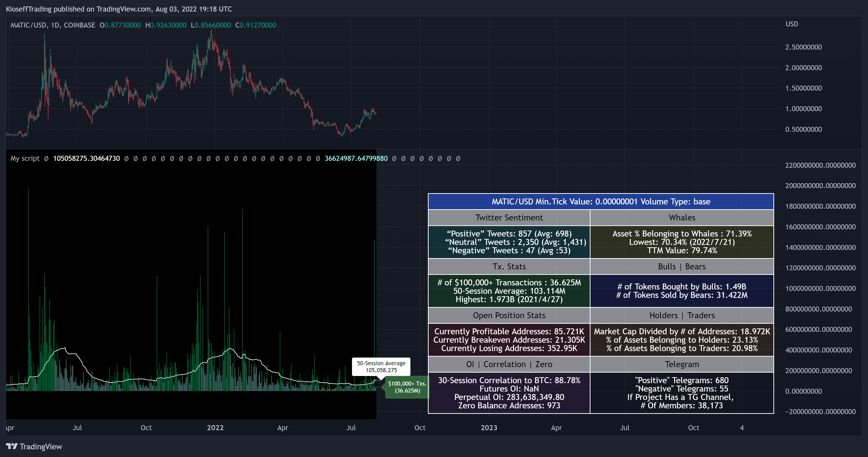The width and height of the screenshot is (868, 457).
Task: Click the 50-Session Average tooltip label
Action: pyautogui.click(x=381, y=367)
